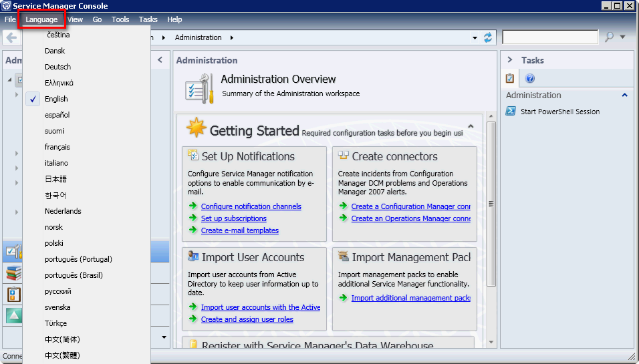Open the address bar dropdown arrow
This screenshot has height=364, width=639.
[x=475, y=38]
